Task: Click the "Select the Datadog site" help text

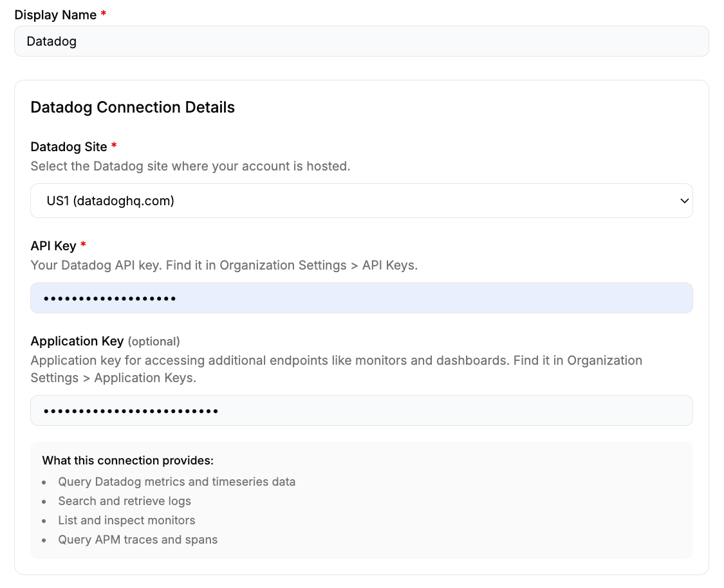Action: (190, 166)
